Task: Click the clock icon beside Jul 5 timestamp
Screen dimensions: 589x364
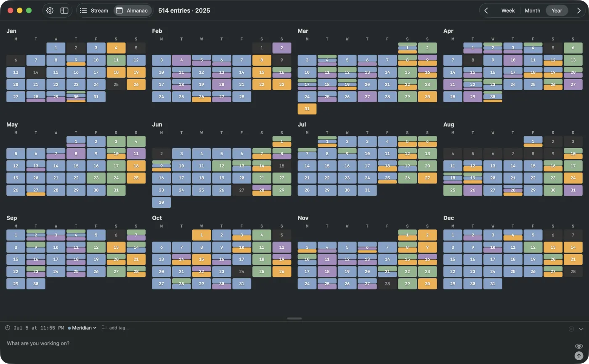Action: pos(8,328)
